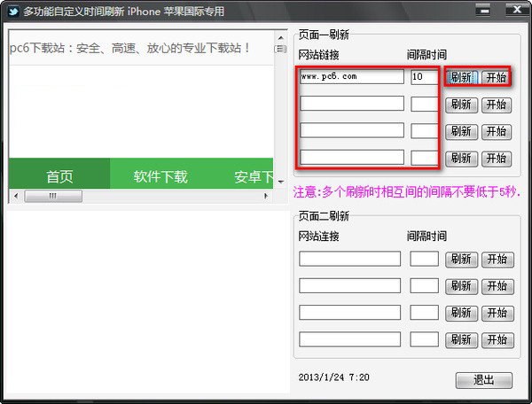532x404 pixels.
Task: Click 开始 in page one row one
Action: tap(497, 78)
